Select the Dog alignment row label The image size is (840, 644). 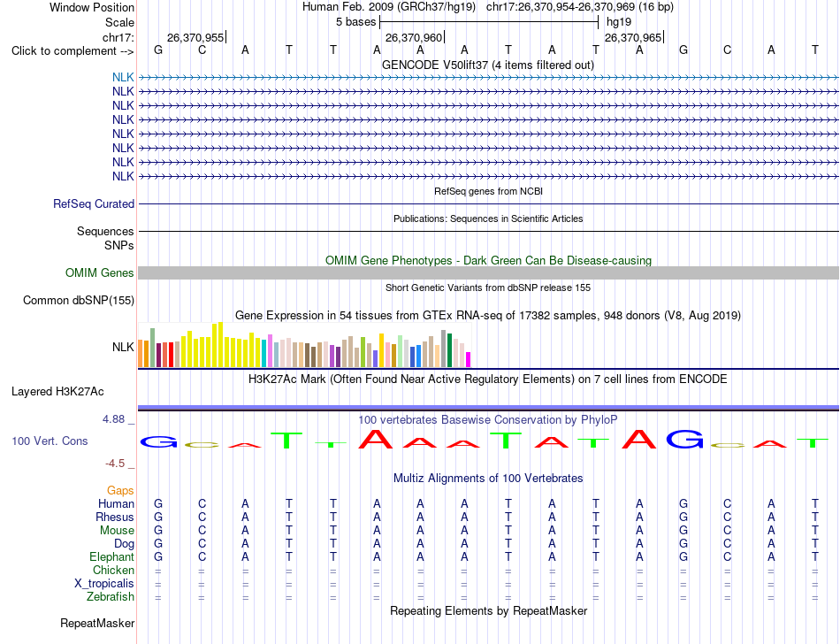pyautogui.click(x=125, y=544)
